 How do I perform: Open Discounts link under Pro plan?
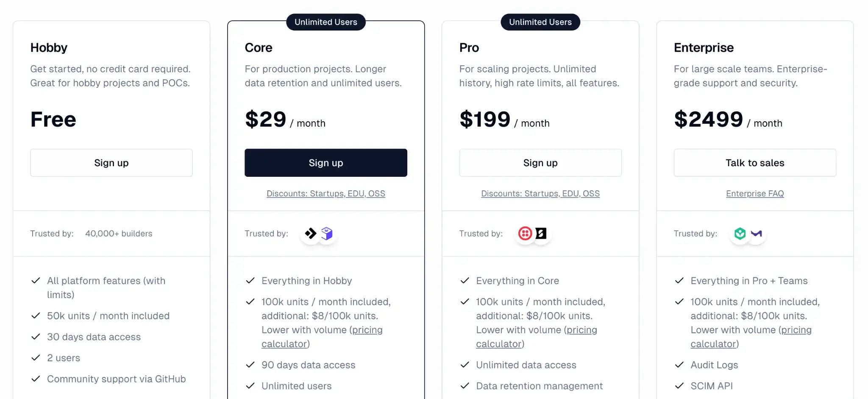coord(540,194)
